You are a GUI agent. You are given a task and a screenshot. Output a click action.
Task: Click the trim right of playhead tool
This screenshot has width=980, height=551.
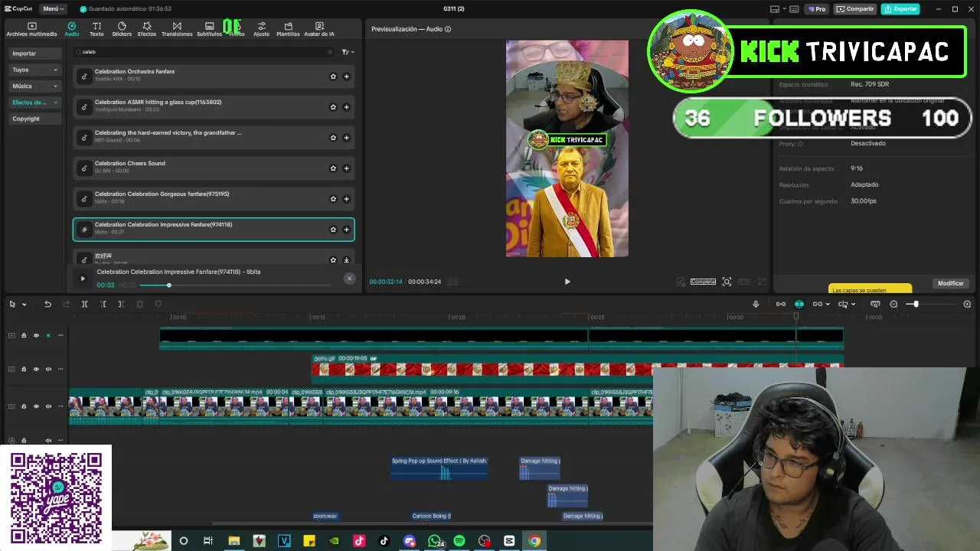pyautogui.click(x=121, y=304)
